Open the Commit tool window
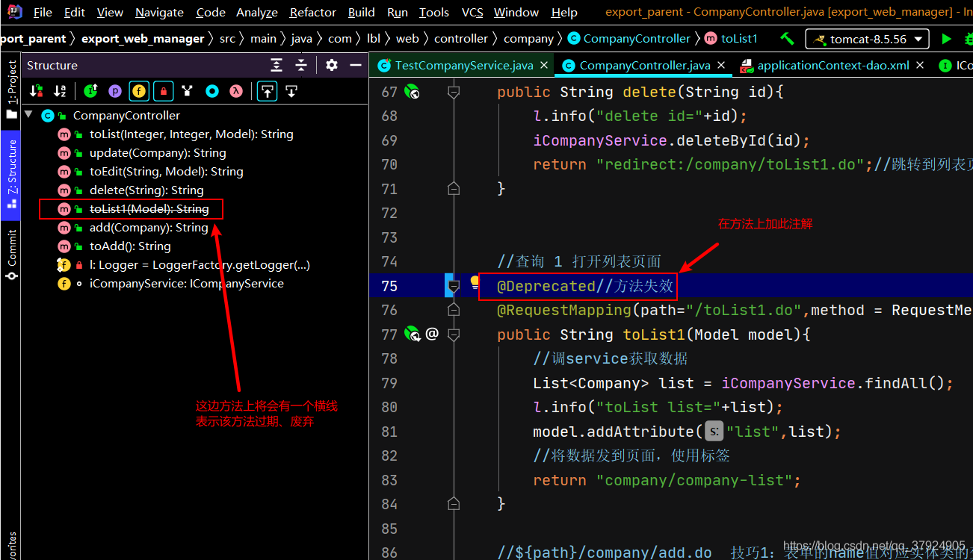 11,255
